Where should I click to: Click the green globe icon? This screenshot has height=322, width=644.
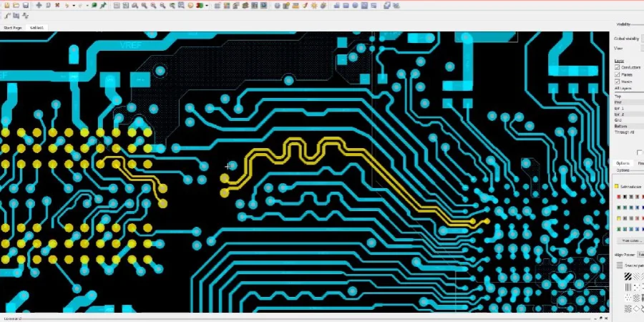[94, 5]
